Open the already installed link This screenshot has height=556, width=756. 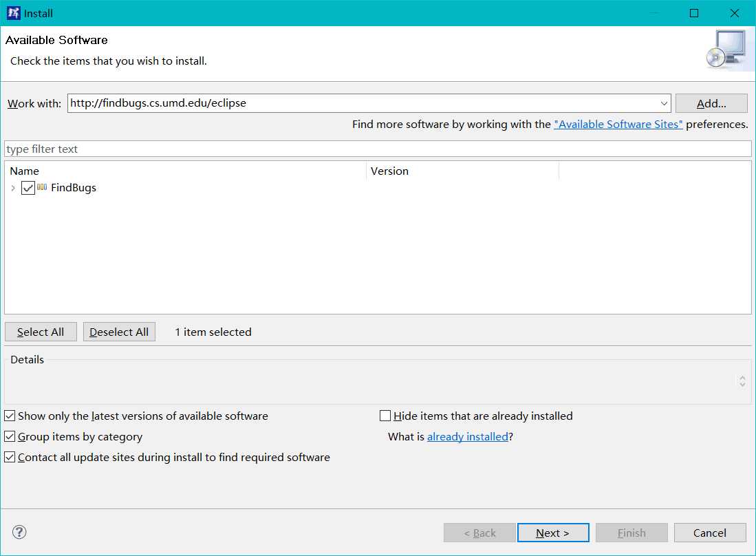pos(468,437)
